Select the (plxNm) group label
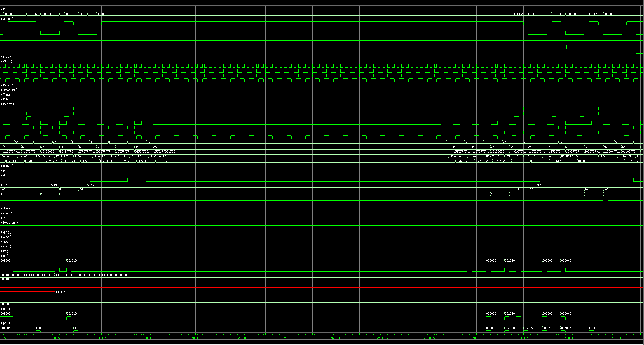This screenshot has width=644, height=345. (7, 166)
